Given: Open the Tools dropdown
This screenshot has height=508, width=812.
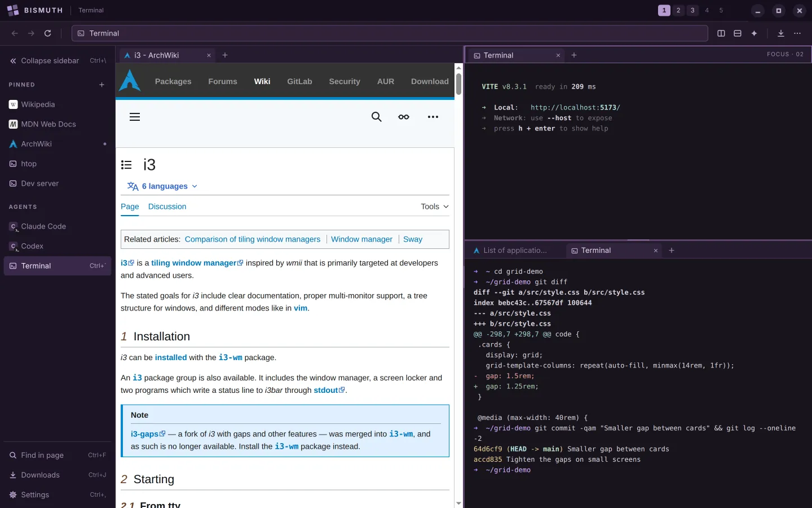Looking at the screenshot, I should (x=435, y=207).
